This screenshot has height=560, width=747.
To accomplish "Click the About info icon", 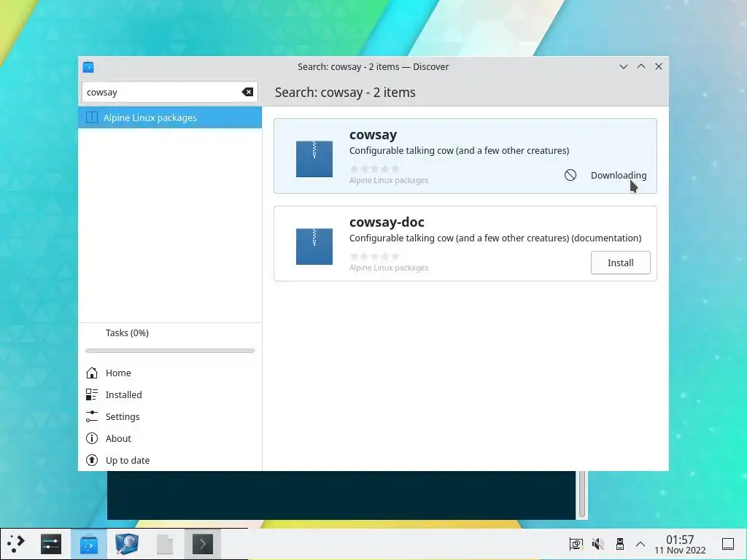I will click(92, 438).
